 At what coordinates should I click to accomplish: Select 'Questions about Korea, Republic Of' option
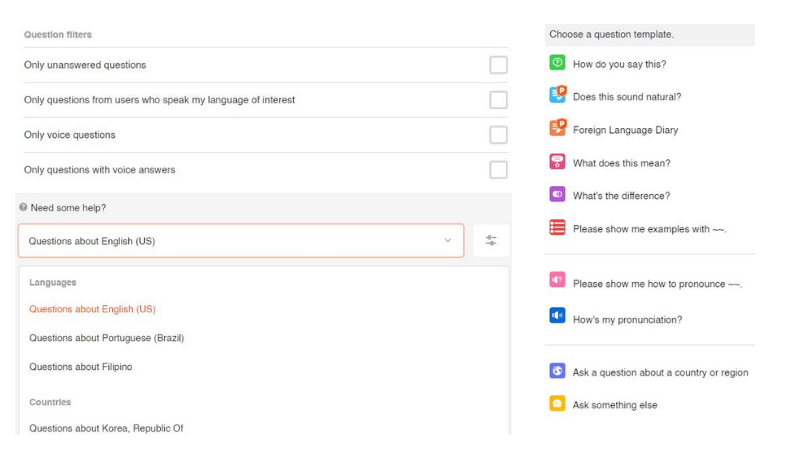[x=106, y=428]
